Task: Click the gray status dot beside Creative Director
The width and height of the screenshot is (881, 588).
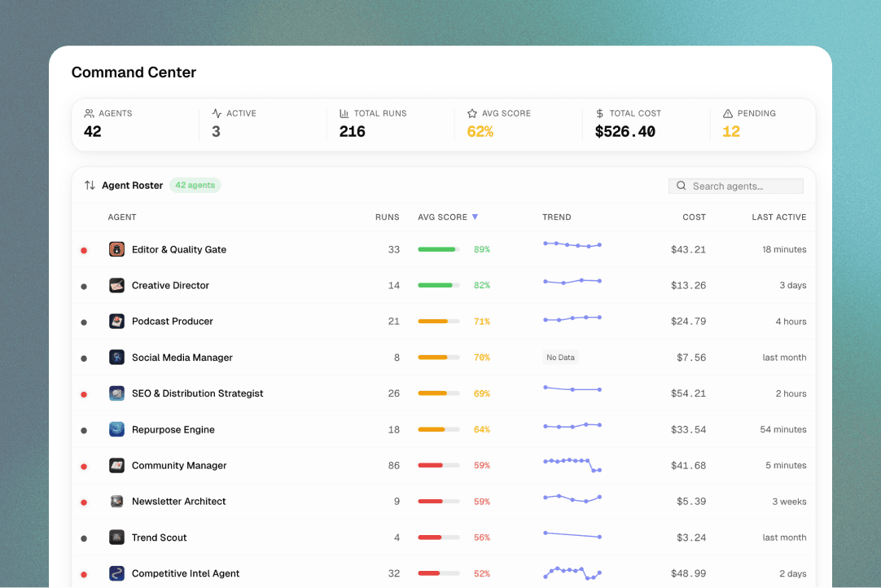Action: coord(84,286)
